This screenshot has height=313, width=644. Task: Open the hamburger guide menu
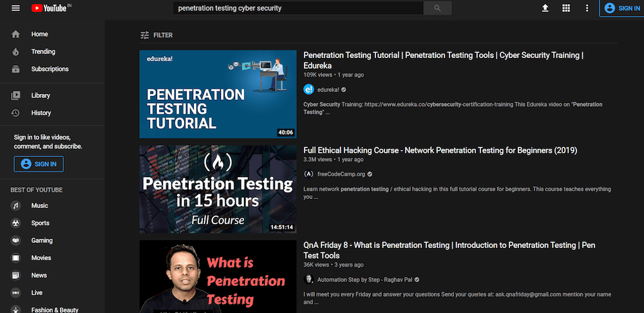point(15,8)
